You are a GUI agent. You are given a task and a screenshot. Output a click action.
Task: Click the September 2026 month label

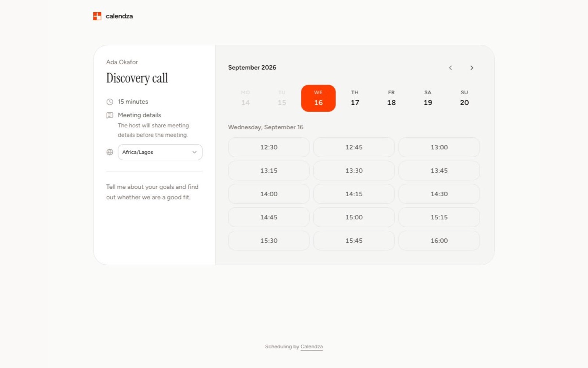pyautogui.click(x=252, y=67)
